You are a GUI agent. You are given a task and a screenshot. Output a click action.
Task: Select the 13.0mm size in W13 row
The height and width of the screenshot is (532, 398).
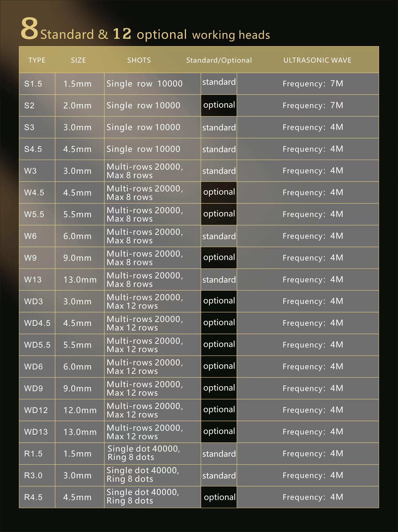pyautogui.click(x=80, y=280)
